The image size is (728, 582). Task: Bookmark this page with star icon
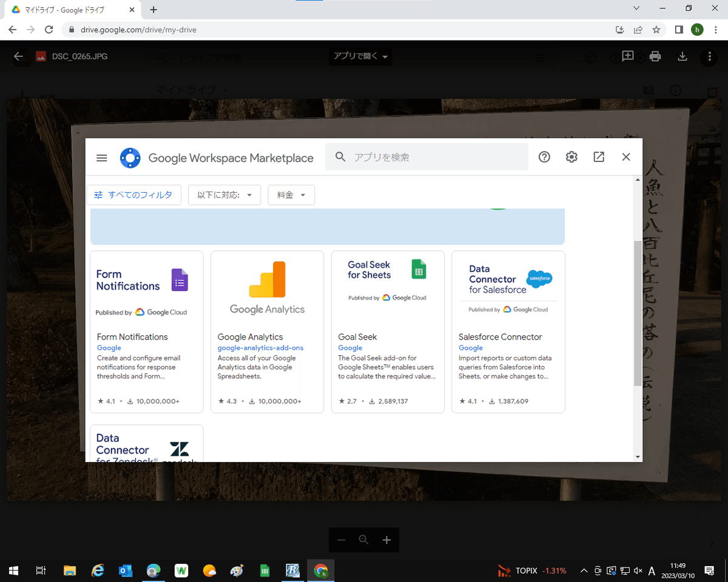tap(656, 30)
